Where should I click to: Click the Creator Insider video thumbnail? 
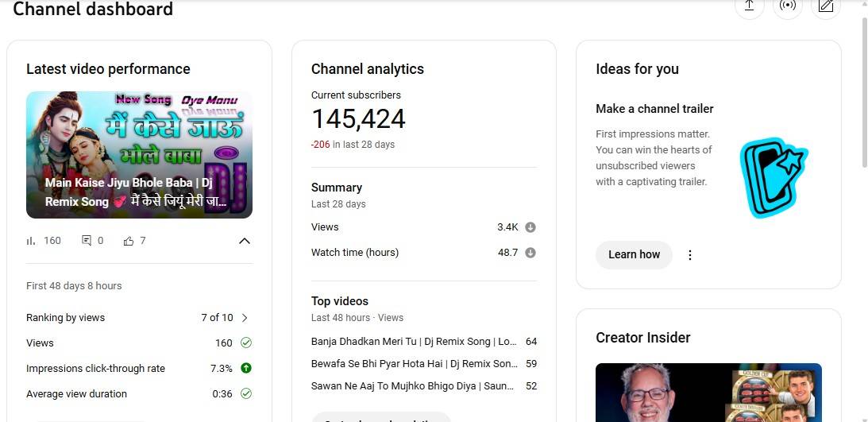pos(708,393)
